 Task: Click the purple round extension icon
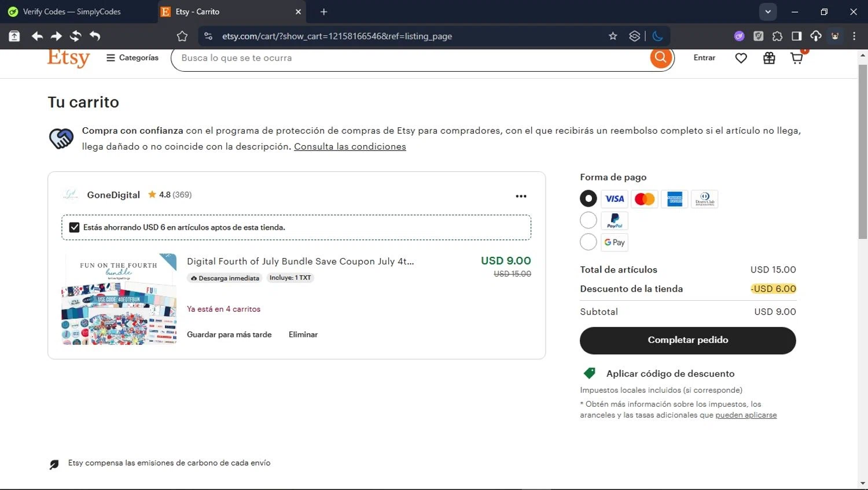[x=739, y=36]
